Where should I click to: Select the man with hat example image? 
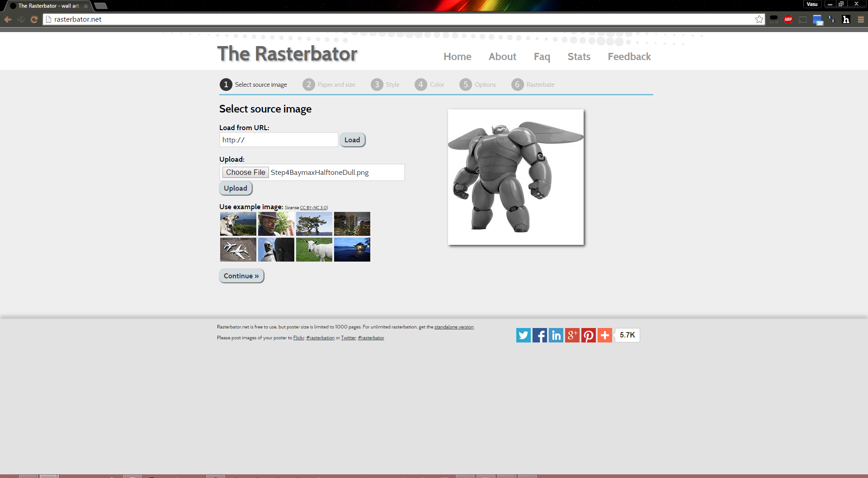[276, 224]
